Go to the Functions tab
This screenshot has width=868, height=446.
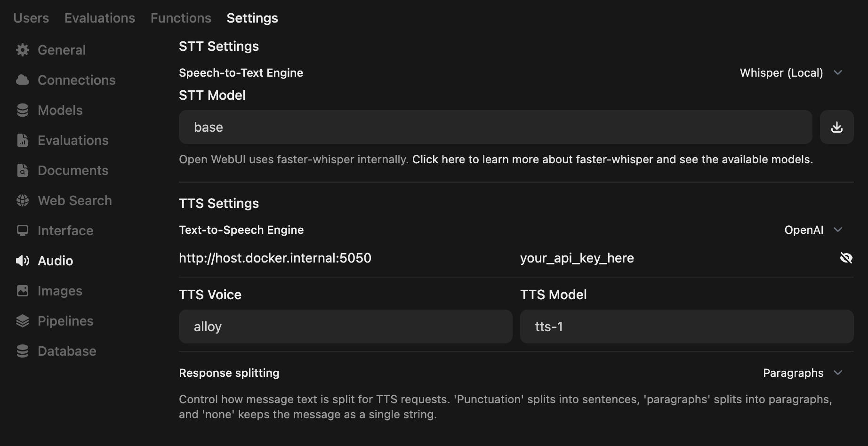[x=181, y=18]
